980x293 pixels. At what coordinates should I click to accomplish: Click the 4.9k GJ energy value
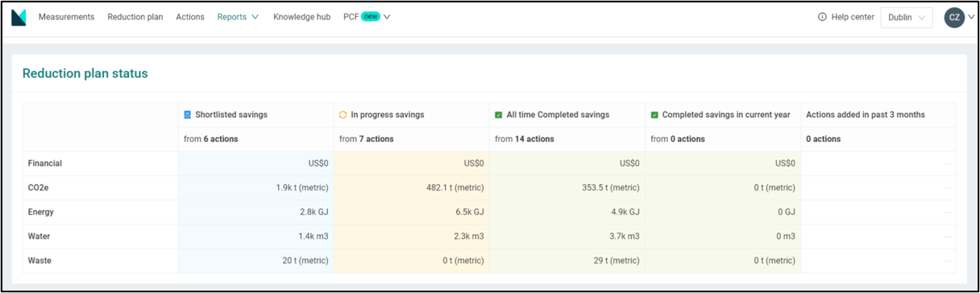click(x=625, y=211)
